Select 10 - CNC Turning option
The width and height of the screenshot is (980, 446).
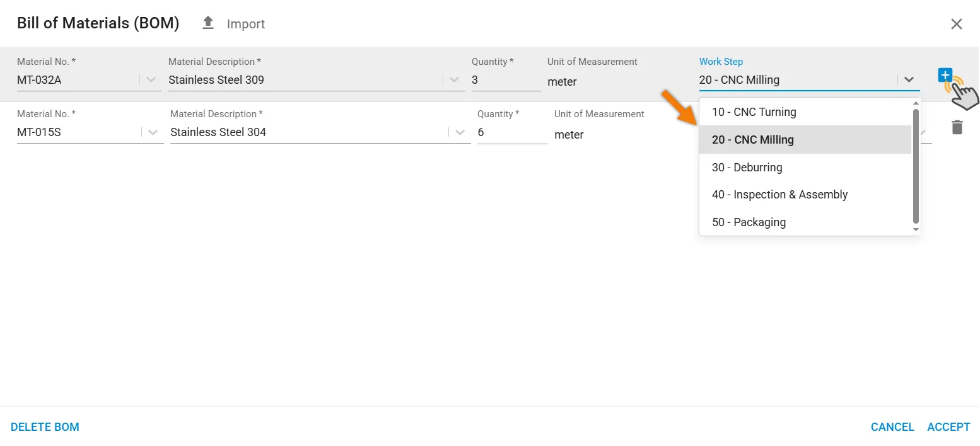(x=805, y=112)
